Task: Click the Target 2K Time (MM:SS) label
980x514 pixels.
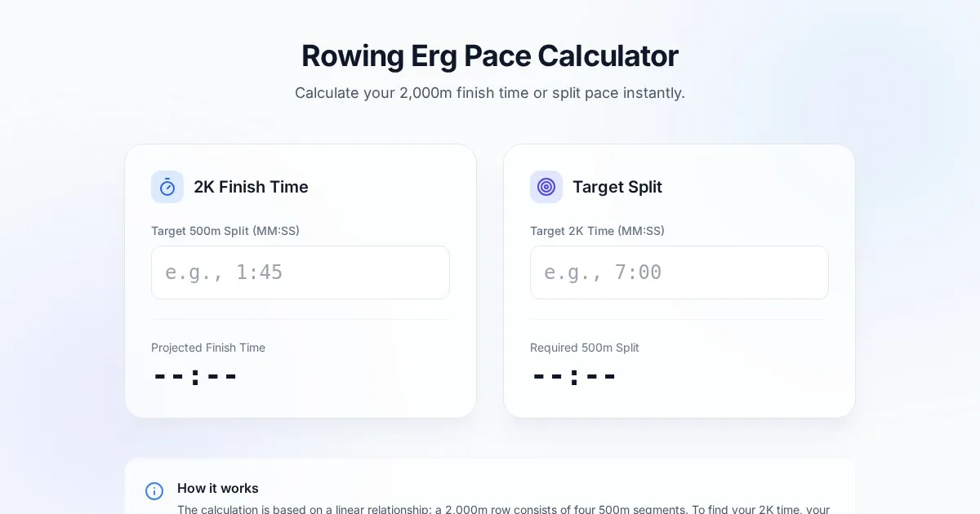Action: click(597, 231)
